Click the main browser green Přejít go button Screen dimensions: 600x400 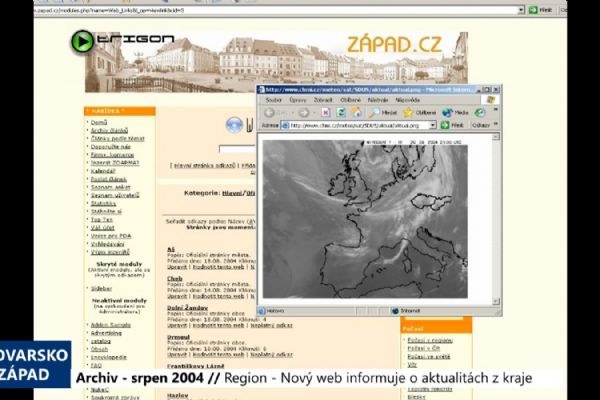point(540,10)
